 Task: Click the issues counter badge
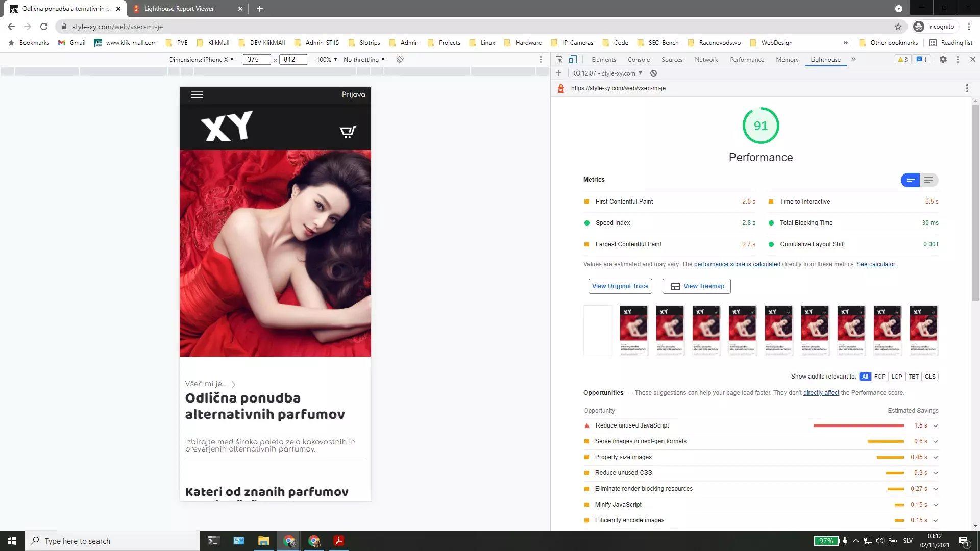[x=921, y=60]
